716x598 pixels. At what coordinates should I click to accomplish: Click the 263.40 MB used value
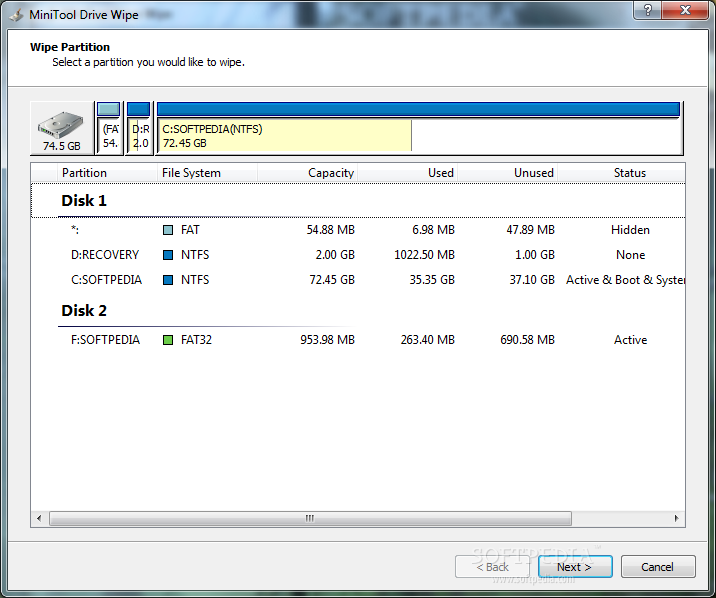click(x=428, y=340)
